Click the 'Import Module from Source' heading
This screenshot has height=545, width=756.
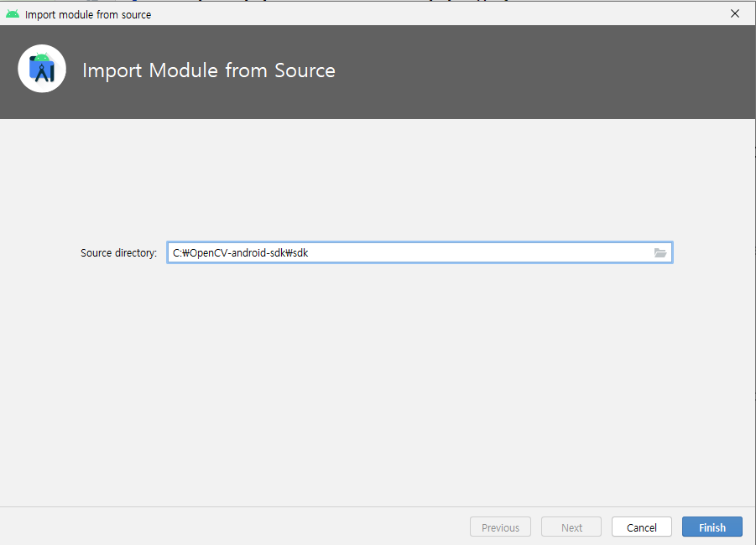pos(209,70)
